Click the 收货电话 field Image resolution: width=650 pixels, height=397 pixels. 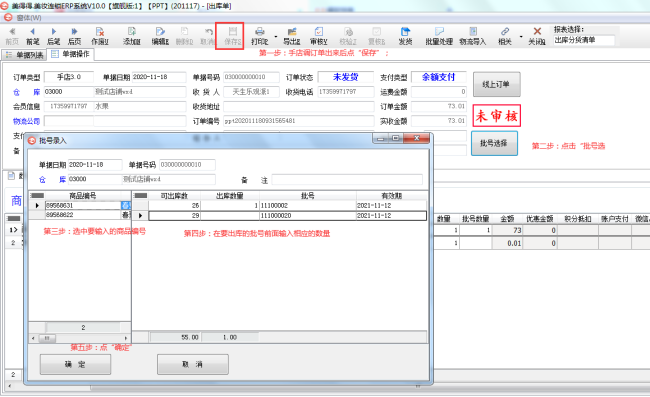coord(346,92)
